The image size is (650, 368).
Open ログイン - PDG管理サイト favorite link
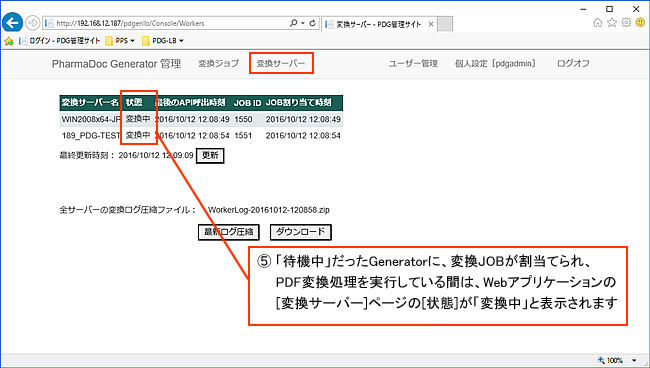tap(60, 41)
